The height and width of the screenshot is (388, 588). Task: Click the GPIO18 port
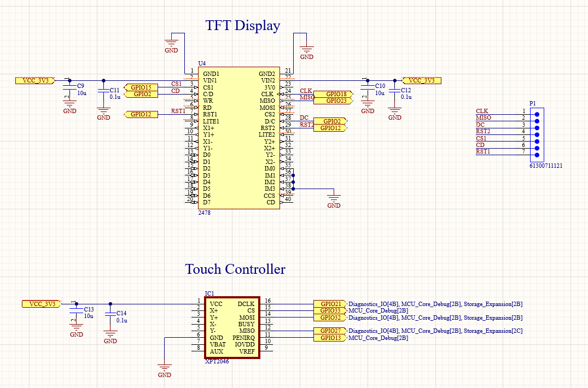[333, 94]
